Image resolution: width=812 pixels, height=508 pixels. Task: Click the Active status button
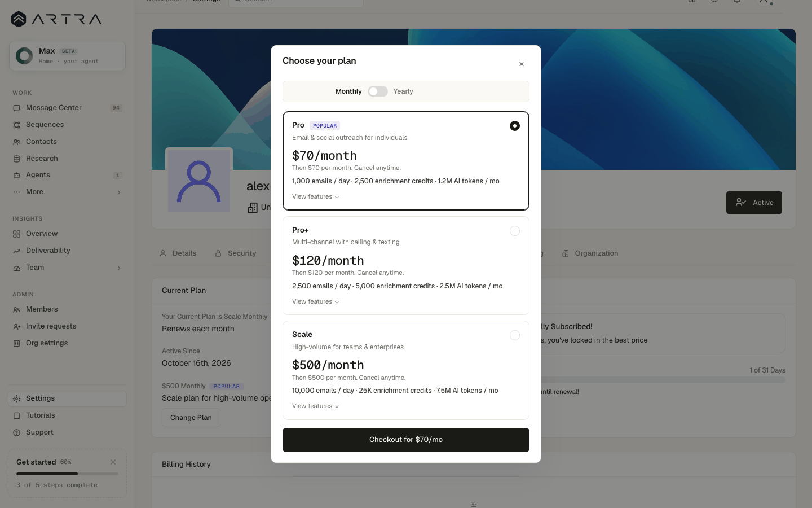[x=754, y=203]
